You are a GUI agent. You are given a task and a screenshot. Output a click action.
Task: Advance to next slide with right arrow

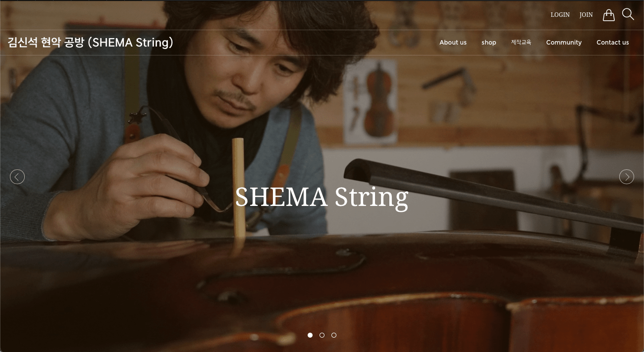click(627, 177)
